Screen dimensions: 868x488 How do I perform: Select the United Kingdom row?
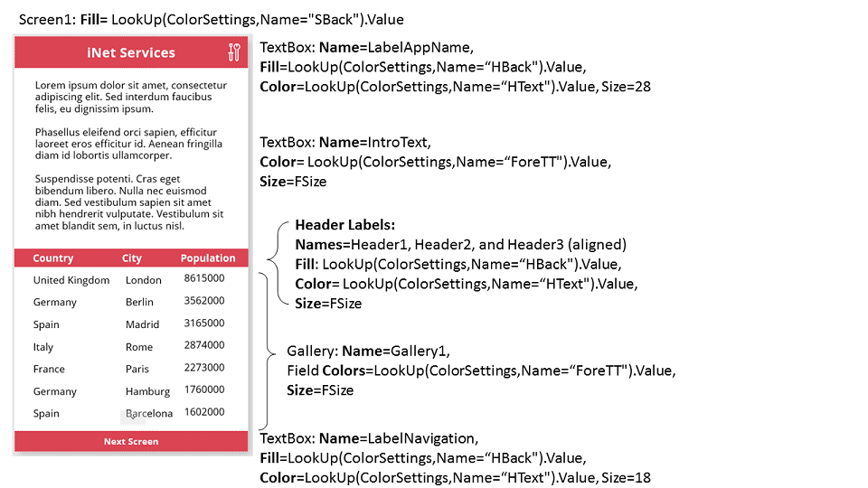(71, 280)
